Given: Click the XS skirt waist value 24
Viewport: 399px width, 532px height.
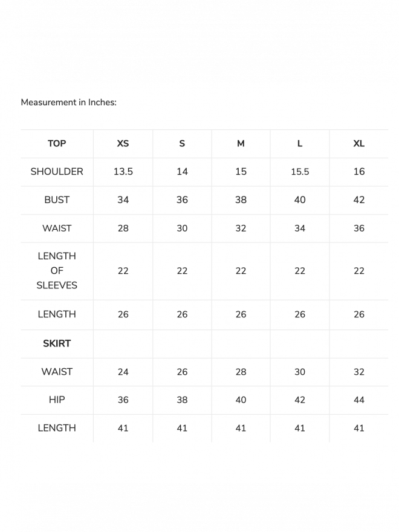Looking at the screenshot, I should pyautogui.click(x=123, y=372).
